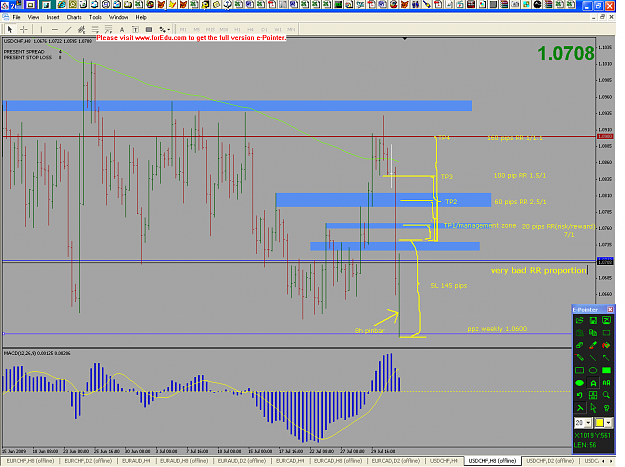Switch to H1 timeframe
This screenshot has height=467, width=625.
point(237,29)
